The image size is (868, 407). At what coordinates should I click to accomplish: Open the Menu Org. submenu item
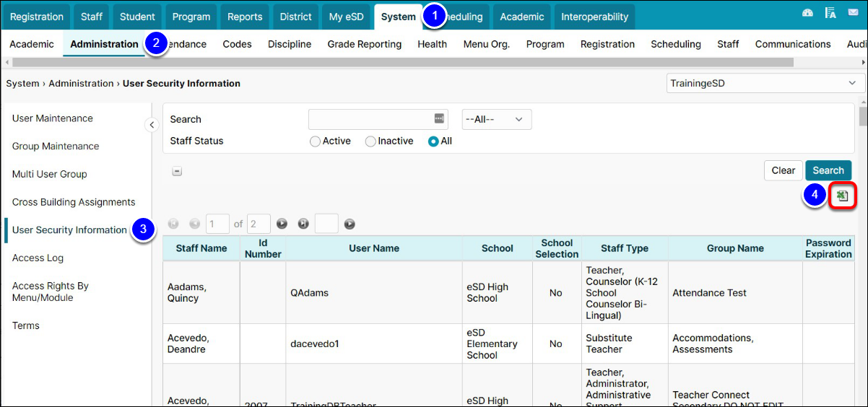click(x=487, y=44)
